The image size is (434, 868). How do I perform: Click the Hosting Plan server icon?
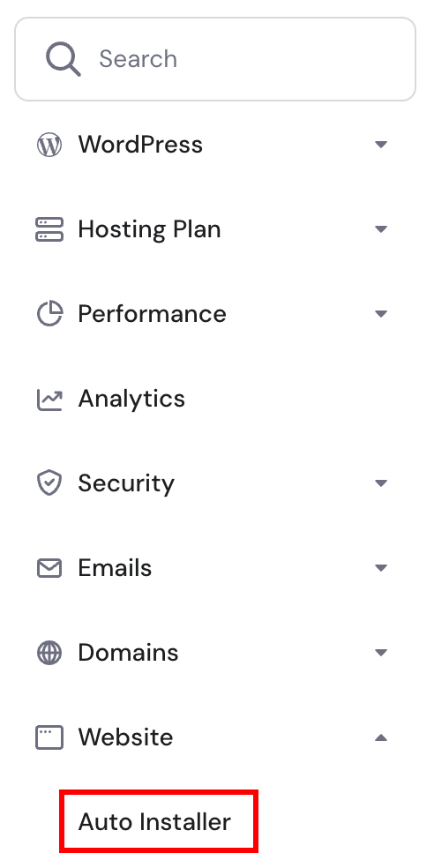49,229
